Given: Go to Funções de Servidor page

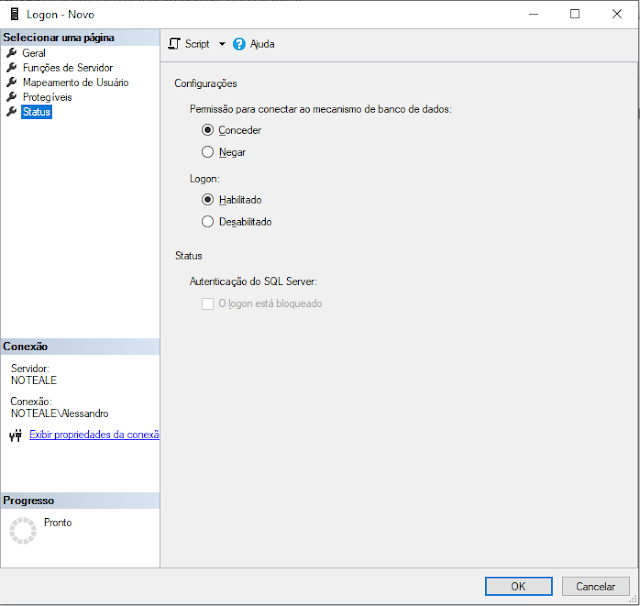Looking at the screenshot, I should coord(68,68).
